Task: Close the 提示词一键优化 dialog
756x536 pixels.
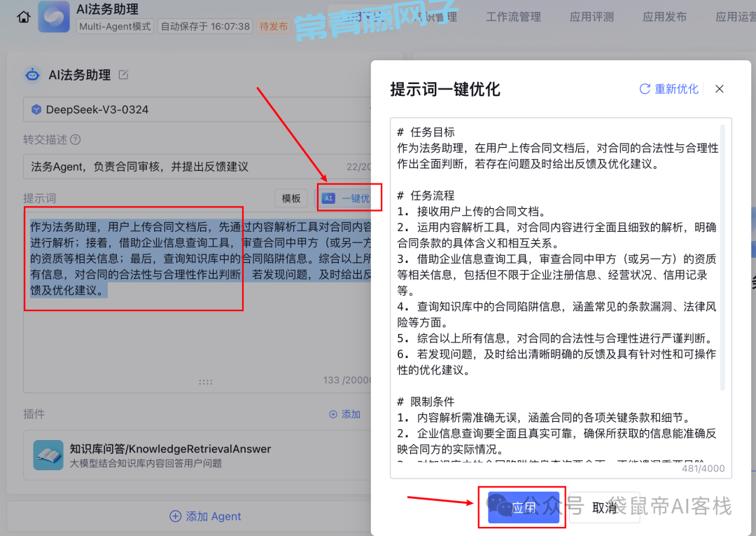Action: [720, 89]
